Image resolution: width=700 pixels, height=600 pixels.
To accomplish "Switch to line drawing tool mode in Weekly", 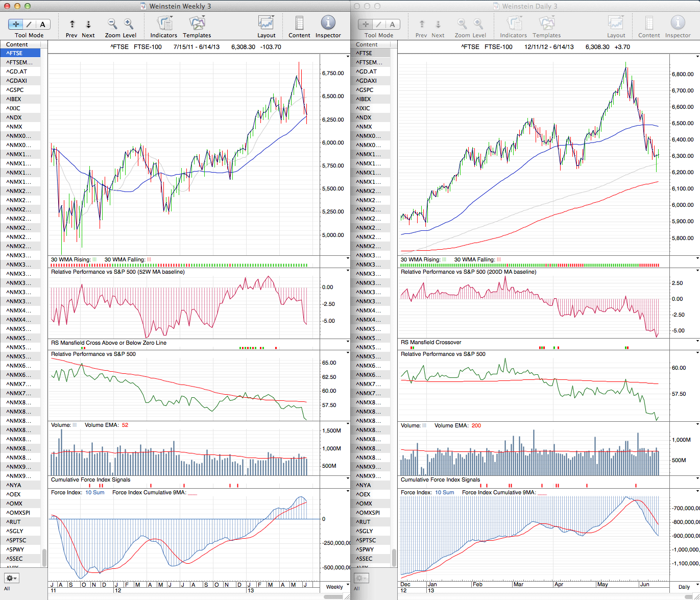I will point(29,24).
